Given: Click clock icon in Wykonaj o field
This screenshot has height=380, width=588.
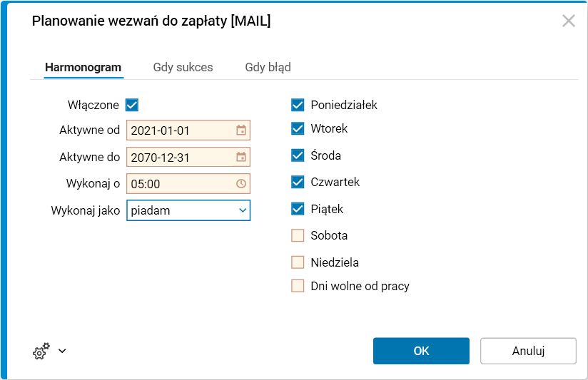Looking at the screenshot, I should coord(241,183).
